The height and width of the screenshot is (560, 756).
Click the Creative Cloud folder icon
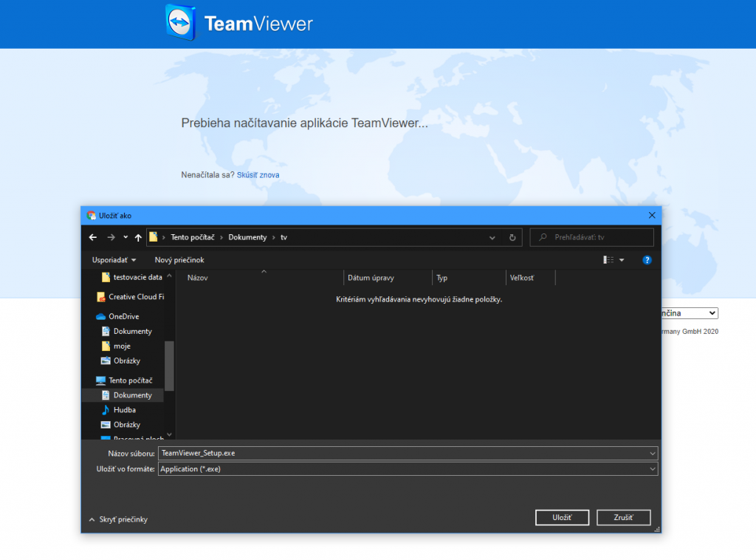tap(100, 297)
